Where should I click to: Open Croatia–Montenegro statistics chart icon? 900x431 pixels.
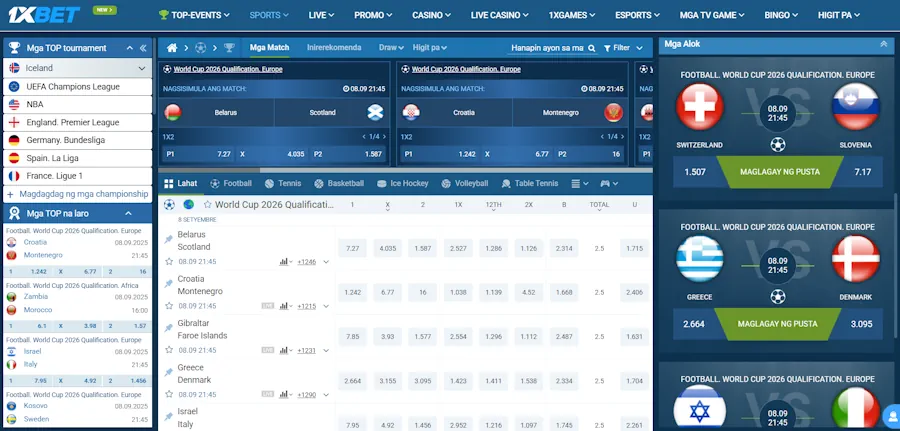tap(284, 306)
